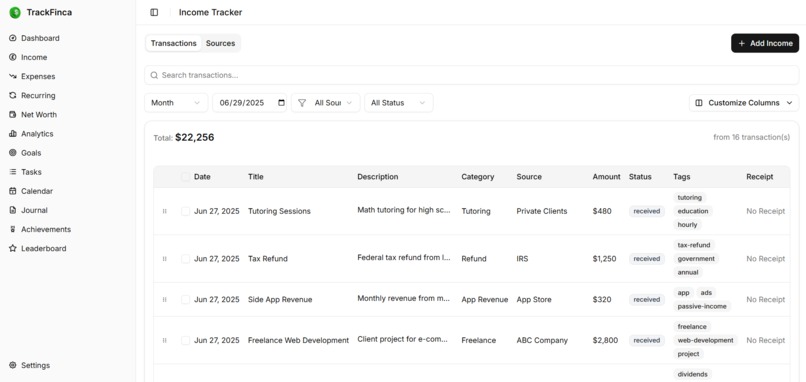Screen dimensions: 806x382
Task: Click the government tag chip
Action: coord(696,259)
